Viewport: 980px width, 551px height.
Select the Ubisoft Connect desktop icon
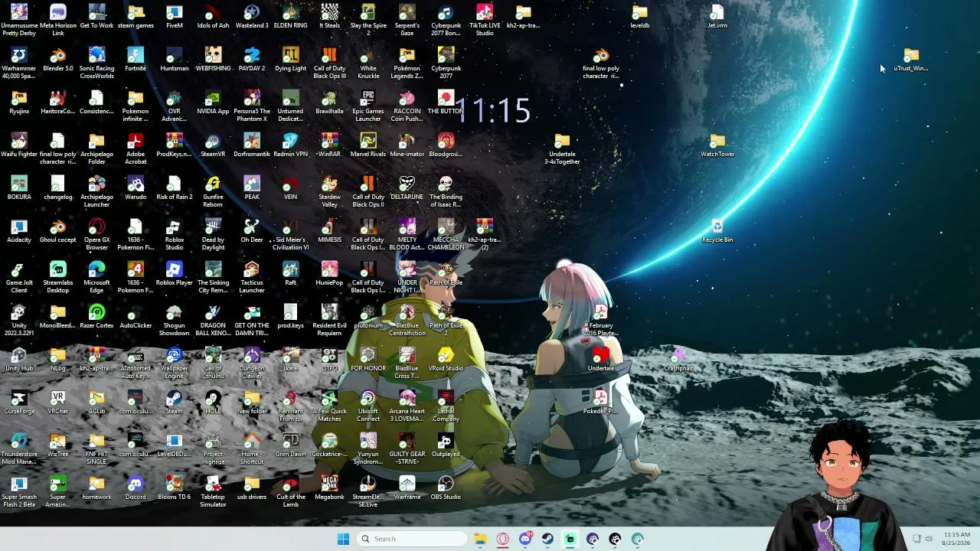pos(368,406)
